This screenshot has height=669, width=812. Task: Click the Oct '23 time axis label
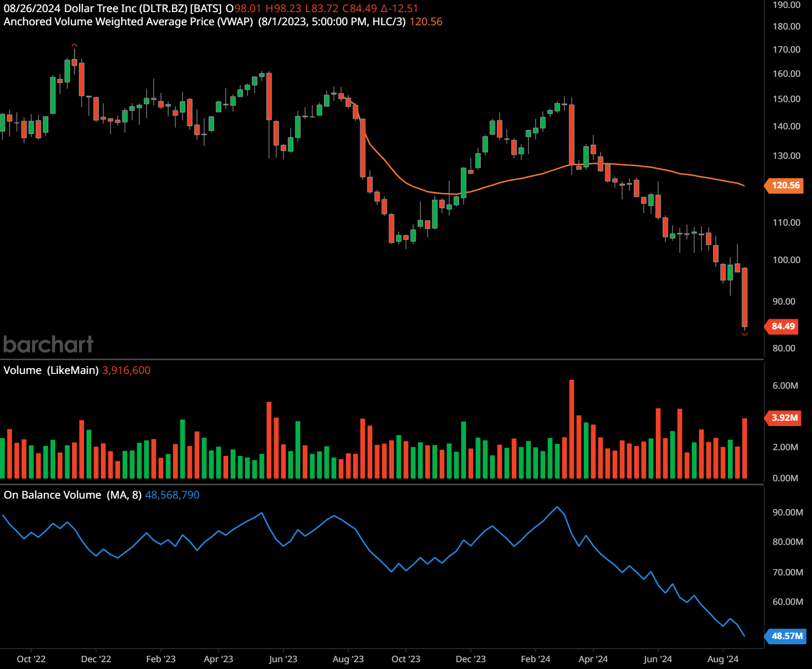[x=406, y=659]
